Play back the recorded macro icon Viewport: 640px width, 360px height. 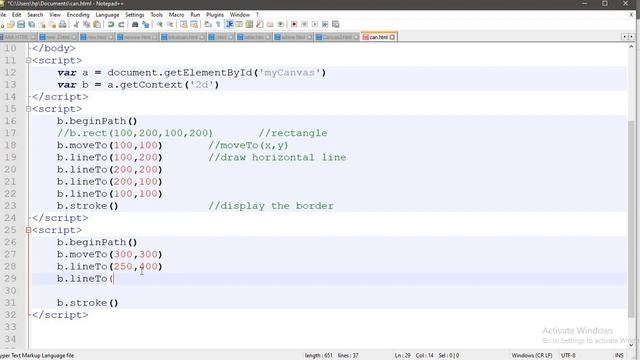[x=315, y=24]
